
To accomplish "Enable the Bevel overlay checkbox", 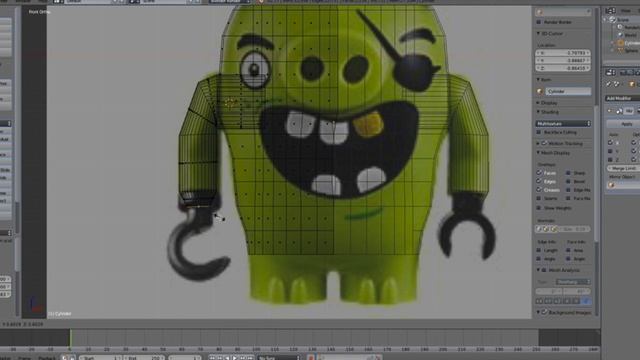I will point(568,182).
